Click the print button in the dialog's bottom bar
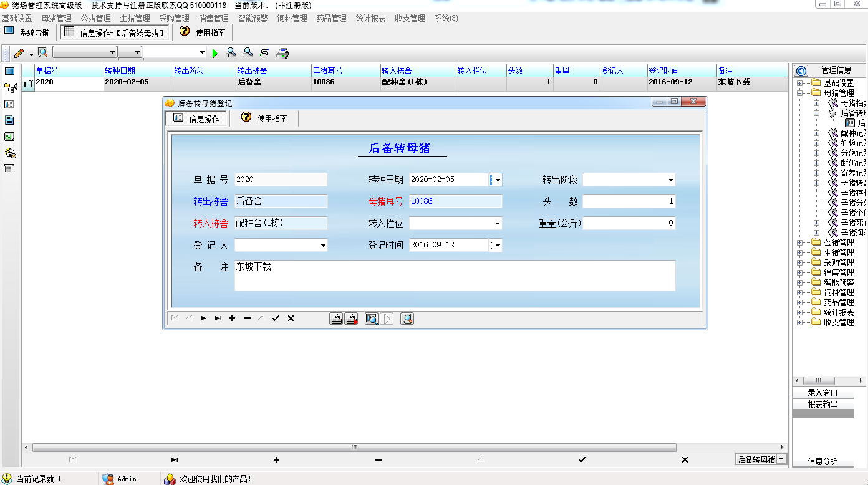This screenshot has width=868, height=485. tap(336, 319)
